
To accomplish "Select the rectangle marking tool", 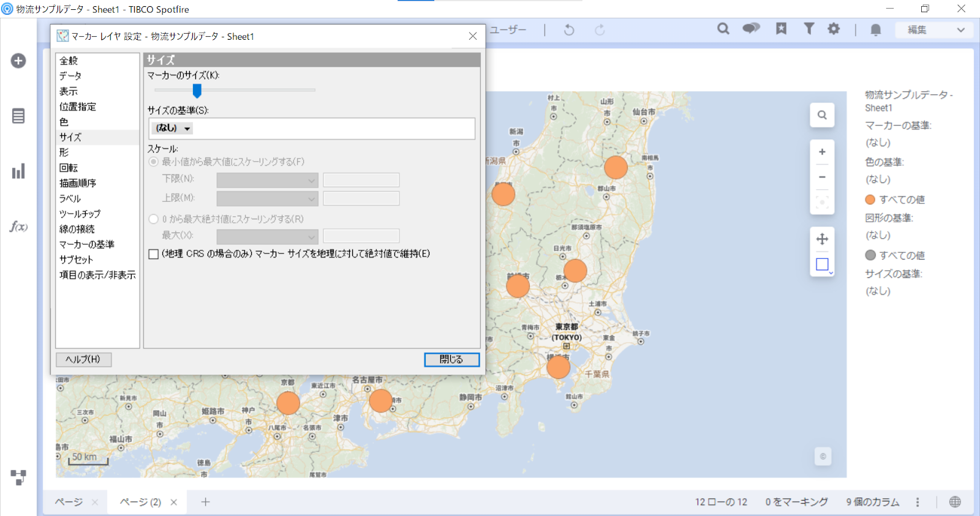I will (x=822, y=264).
